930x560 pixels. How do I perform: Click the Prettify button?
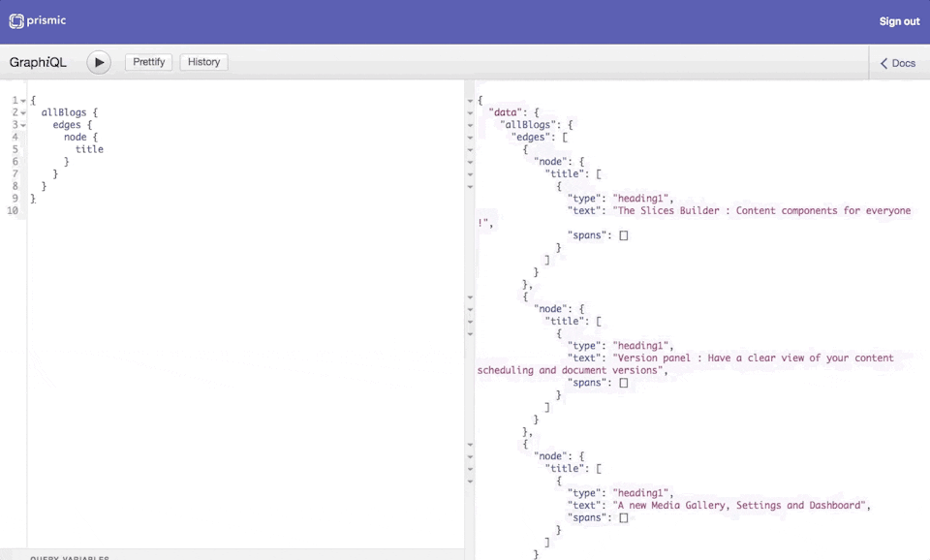[148, 62]
